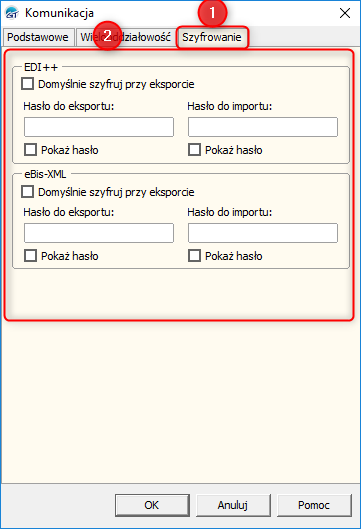Open help with the Pomoc button
The height and width of the screenshot is (529, 361).
coord(314,505)
